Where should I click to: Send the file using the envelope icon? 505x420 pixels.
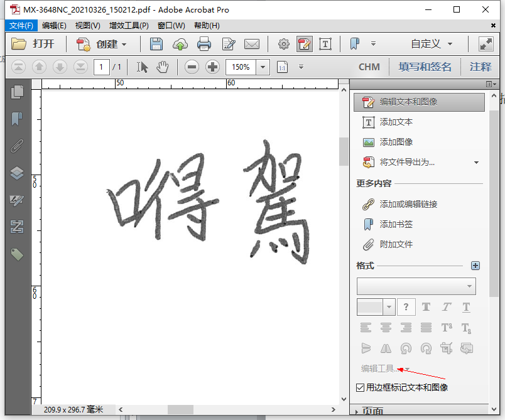(x=252, y=44)
